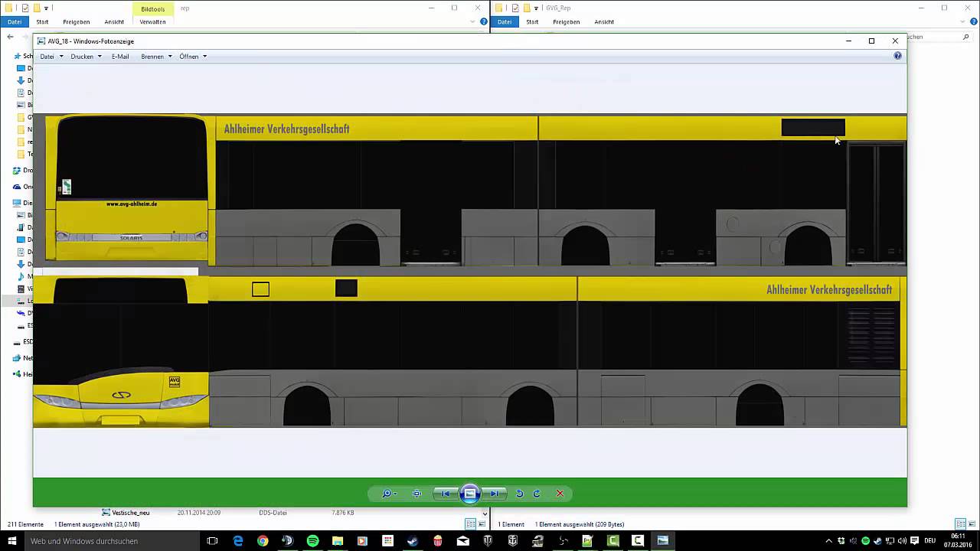
Task: Open Steam from the taskbar
Action: point(413,541)
